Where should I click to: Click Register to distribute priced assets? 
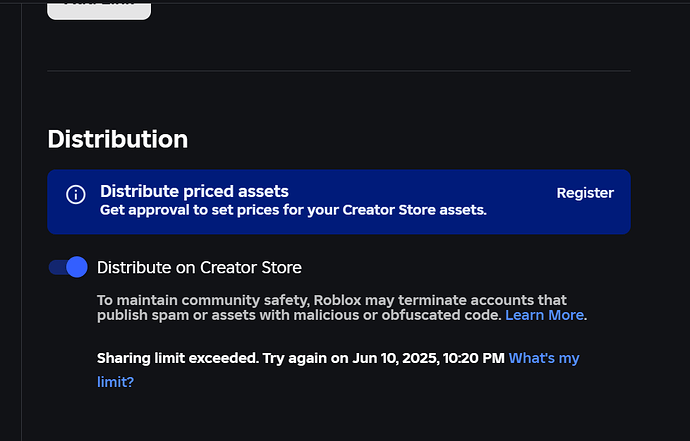(585, 193)
